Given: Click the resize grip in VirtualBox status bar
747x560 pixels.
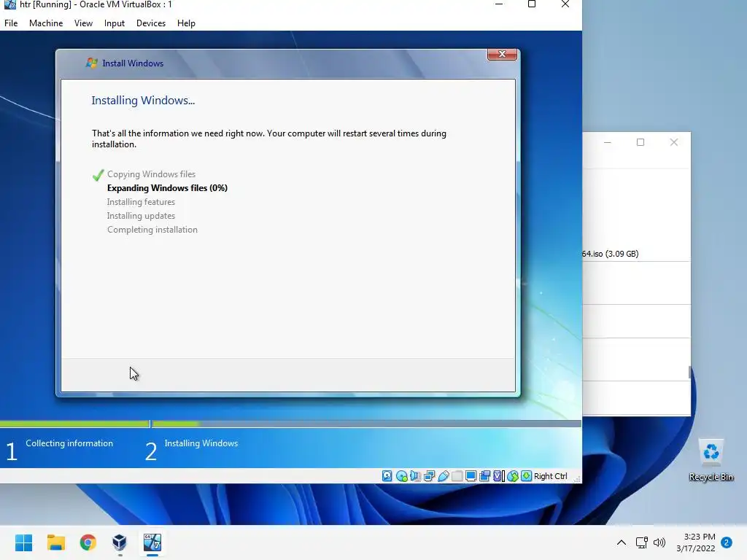Looking at the screenshot, I should click(577, 478).
